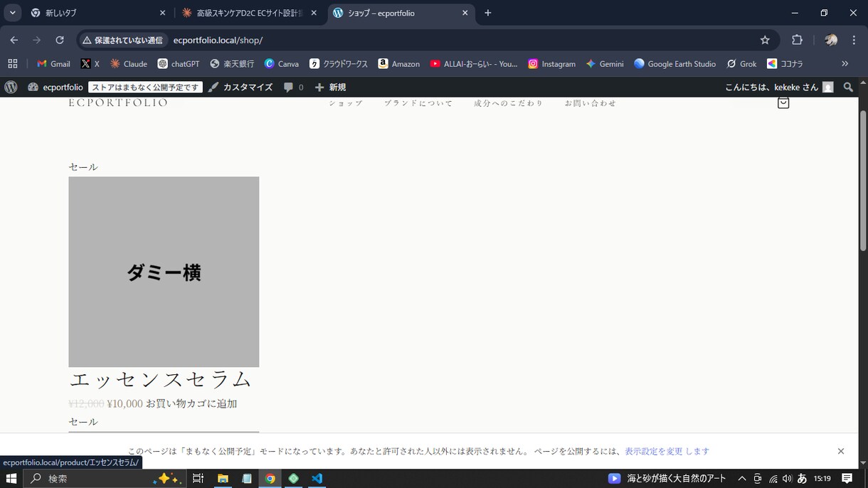Open the Claude bookmark
This screenshot has height=488, width=868.
click(129, 63)
